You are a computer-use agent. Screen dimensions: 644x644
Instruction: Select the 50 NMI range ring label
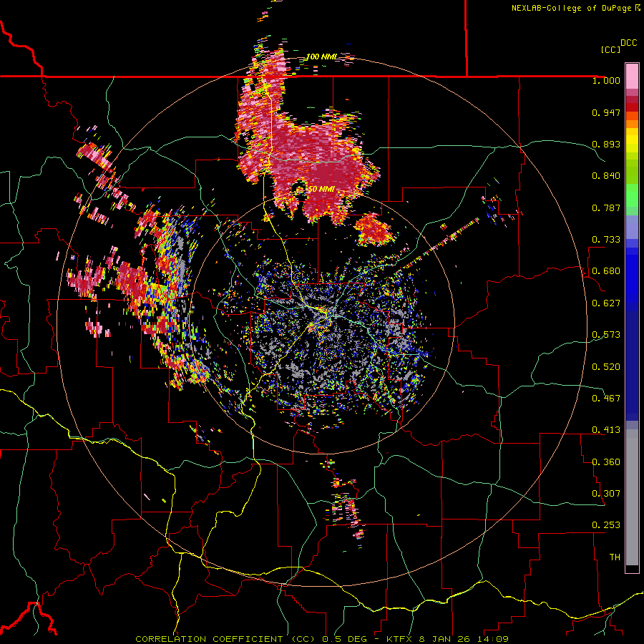[x=321, y=190]
